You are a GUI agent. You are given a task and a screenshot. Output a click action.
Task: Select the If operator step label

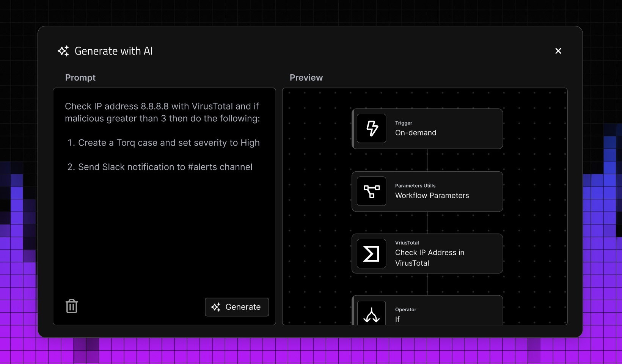[x=397, y=319]
